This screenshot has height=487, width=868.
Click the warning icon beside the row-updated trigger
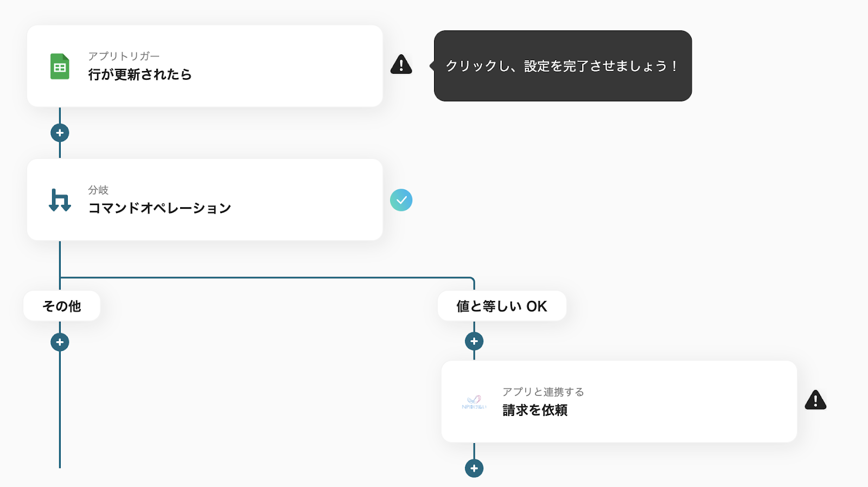point(401,65)
